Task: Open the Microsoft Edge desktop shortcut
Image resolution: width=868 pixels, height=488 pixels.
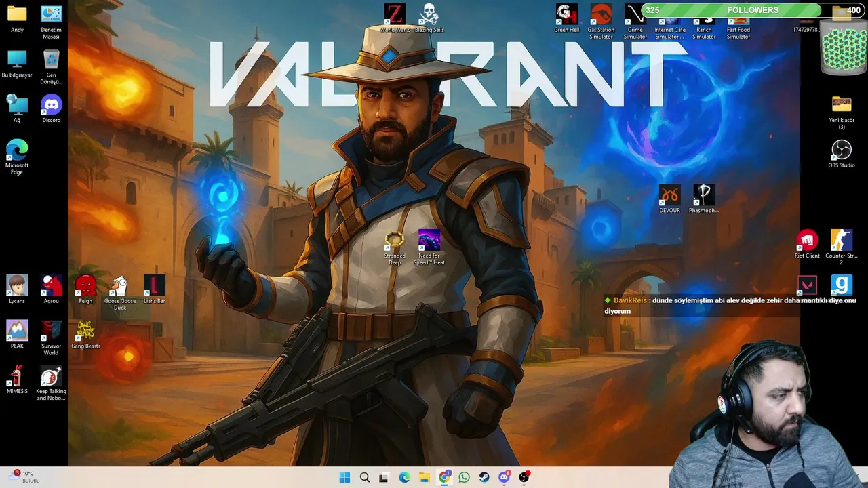Action: (x=17, y=158)
